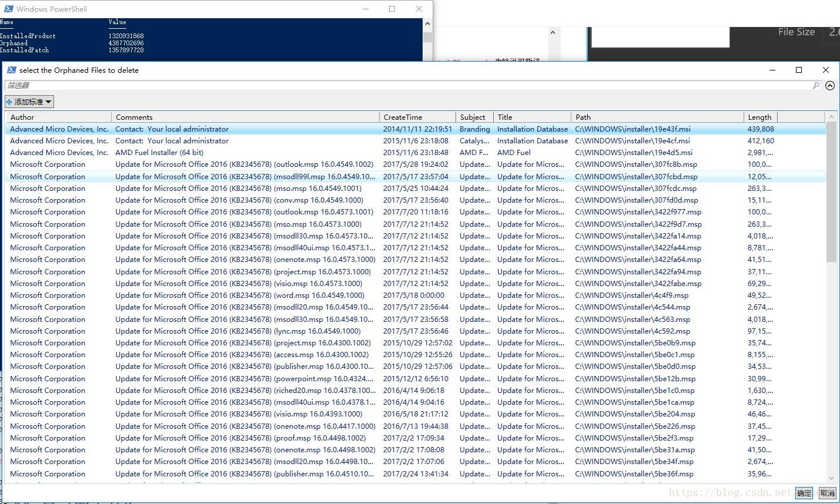Minimize the Orphaned Files selection window
The height and width of the screenshot is (504, 840).
[772, 70]
